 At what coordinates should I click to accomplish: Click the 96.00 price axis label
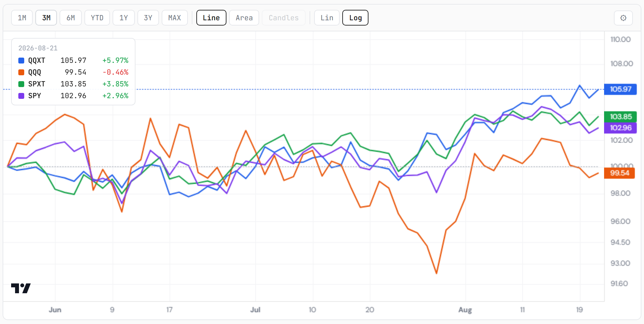(620, 222)
